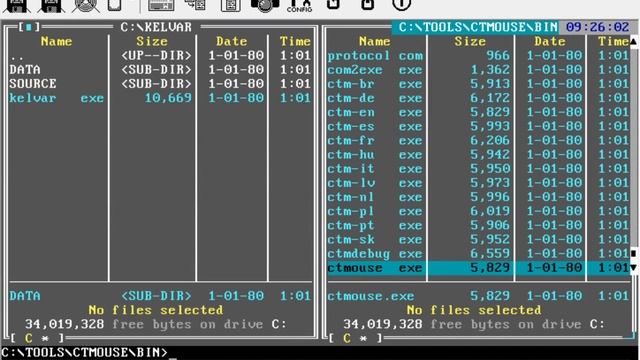Click the camera screenshot icon
640x360 pixels.
[x=265, y=5]
